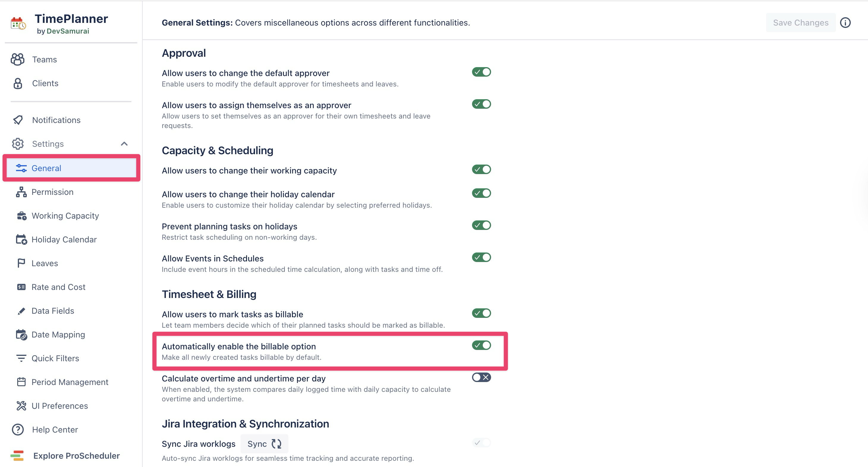Select General under Settings
The image size is (868, 467).
[x=71, y=168]
